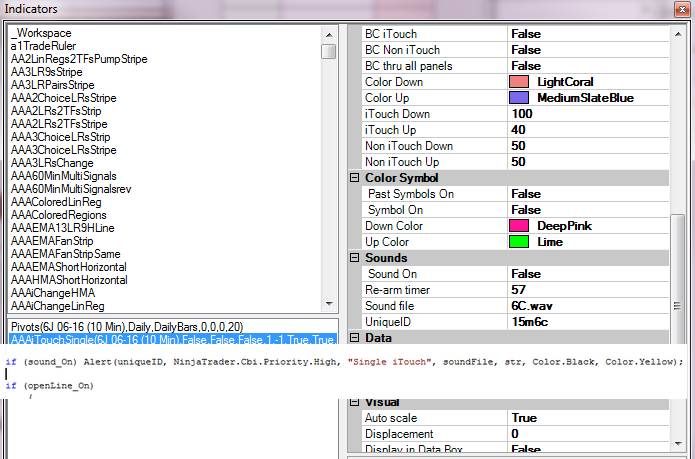Click the Symbol On False value

point(588,210)
